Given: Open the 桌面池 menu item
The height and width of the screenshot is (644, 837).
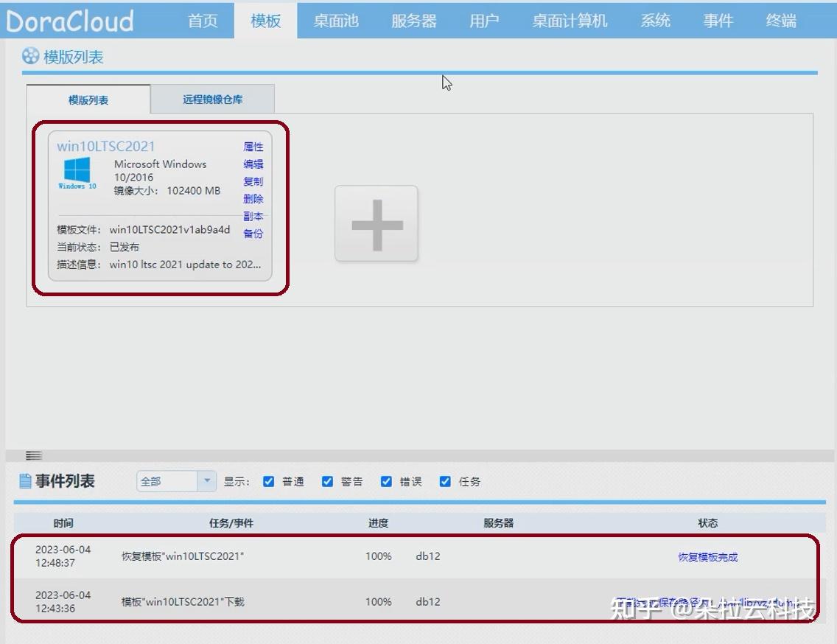Looking at the screenshot, I should 335,21.
